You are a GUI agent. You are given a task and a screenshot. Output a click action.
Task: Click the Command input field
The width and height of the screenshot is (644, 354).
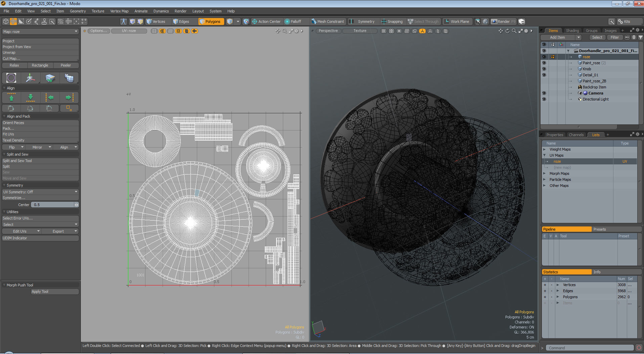[589, 348]
